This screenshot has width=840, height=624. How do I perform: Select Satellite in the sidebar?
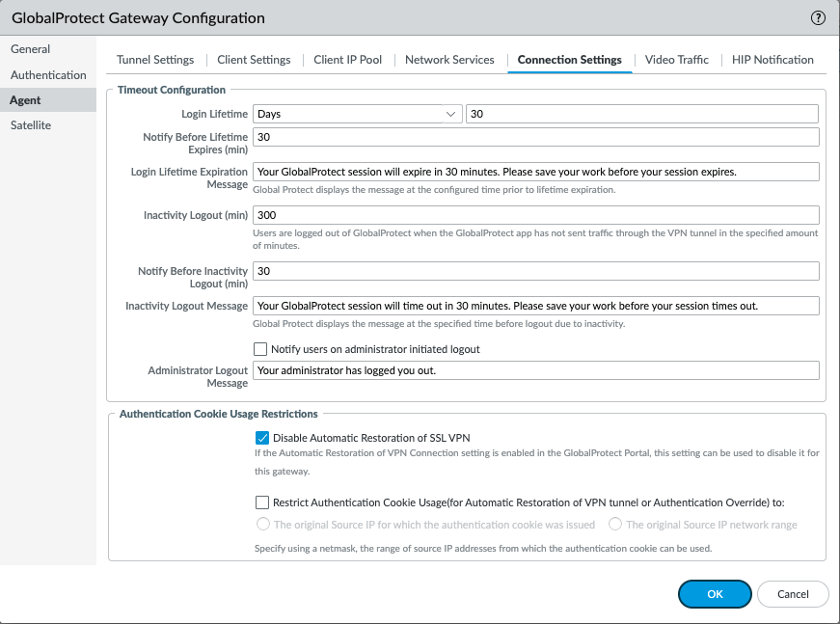click(32, 124)
